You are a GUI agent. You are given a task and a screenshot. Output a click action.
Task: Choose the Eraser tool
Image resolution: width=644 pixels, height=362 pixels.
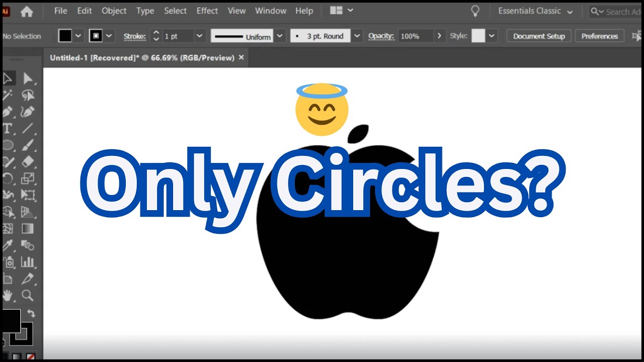[28, 161]
